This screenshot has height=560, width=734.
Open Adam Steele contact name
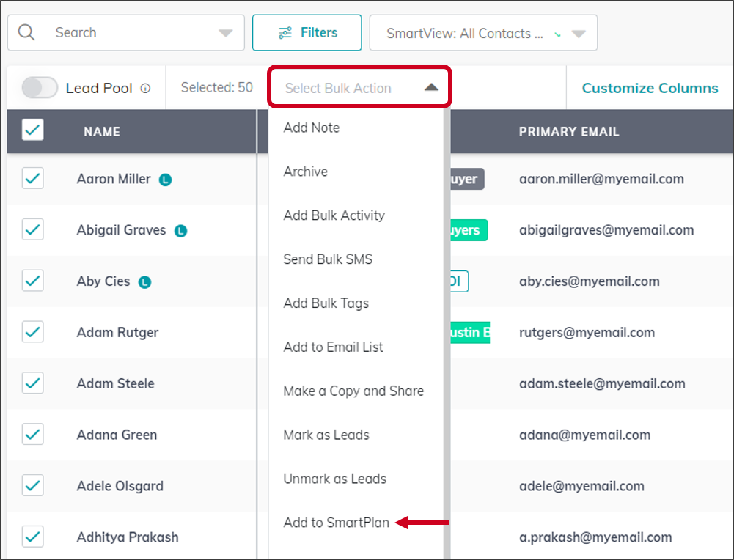[115, 383]
